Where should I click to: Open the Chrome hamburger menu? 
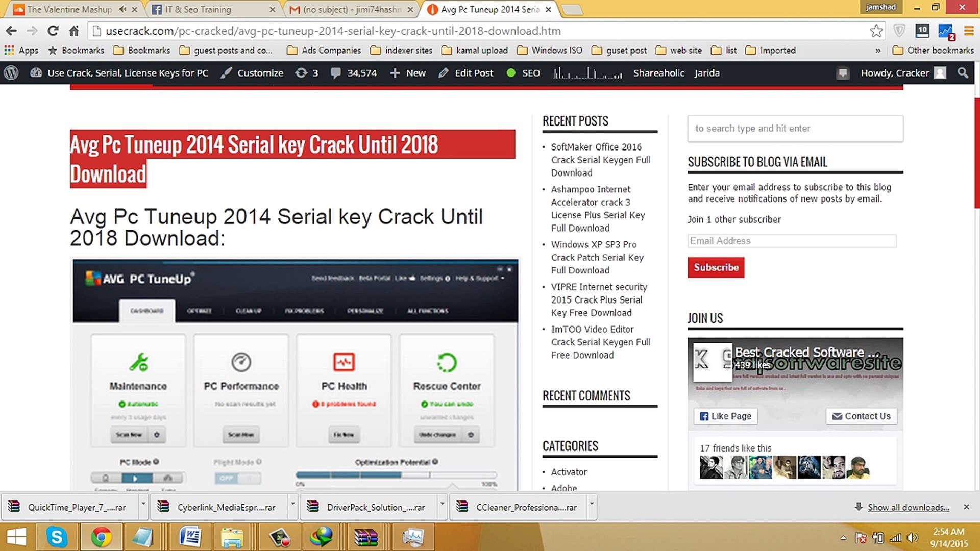point(968,31)
